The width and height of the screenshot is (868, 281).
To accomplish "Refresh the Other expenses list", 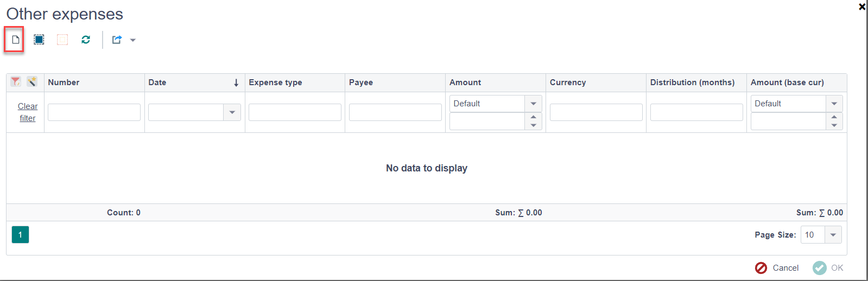I will [x=86, y=40].
